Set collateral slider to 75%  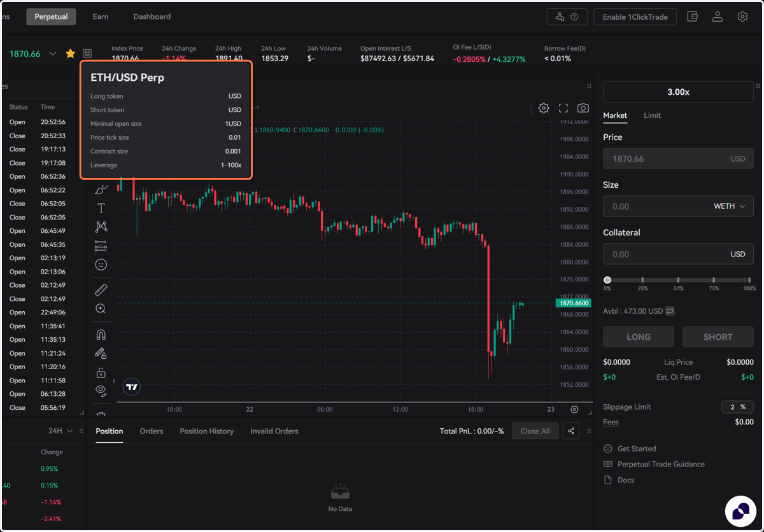(x=714, y=280)
